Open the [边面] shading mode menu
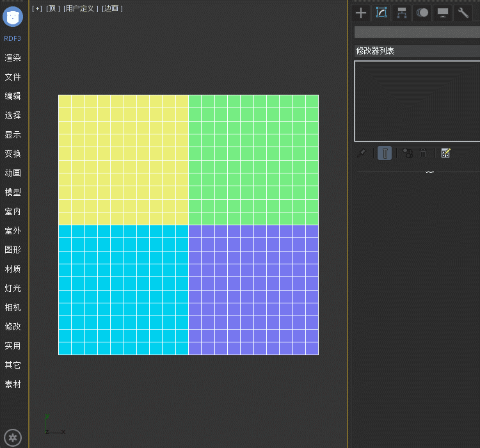The height and width of the screenshot is (448, 480). [113, 8]
